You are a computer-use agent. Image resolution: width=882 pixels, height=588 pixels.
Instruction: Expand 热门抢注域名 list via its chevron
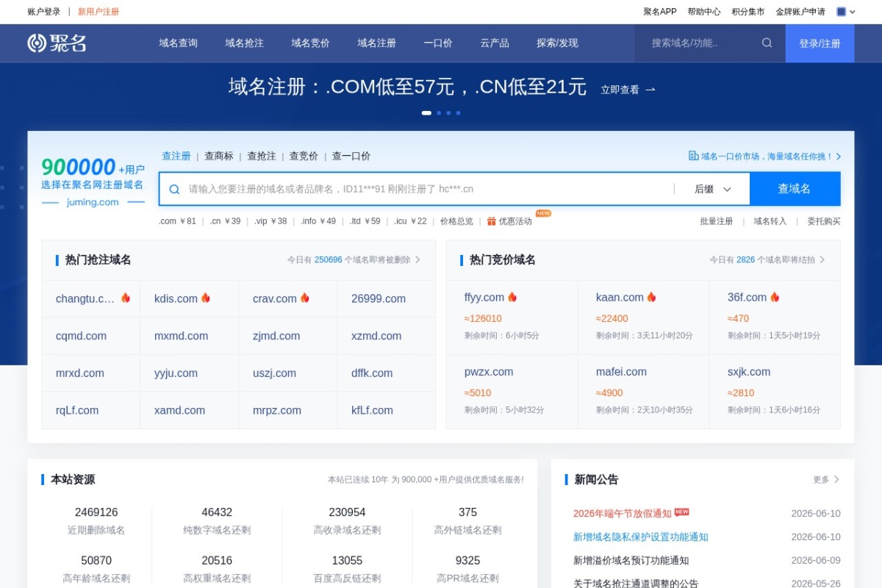point(418,259)
